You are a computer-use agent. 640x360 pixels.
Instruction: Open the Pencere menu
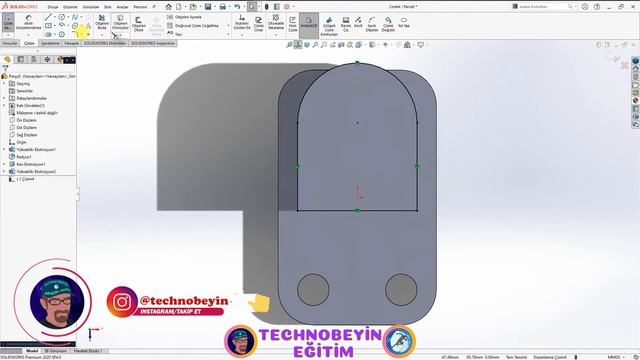coord(140,7)
